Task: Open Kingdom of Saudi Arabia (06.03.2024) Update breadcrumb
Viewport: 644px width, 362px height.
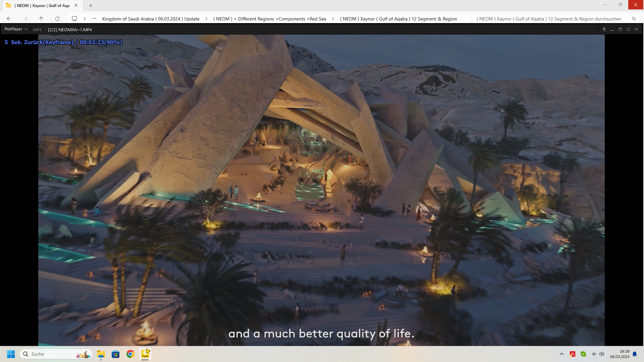Action: click(x=151, y=19)
